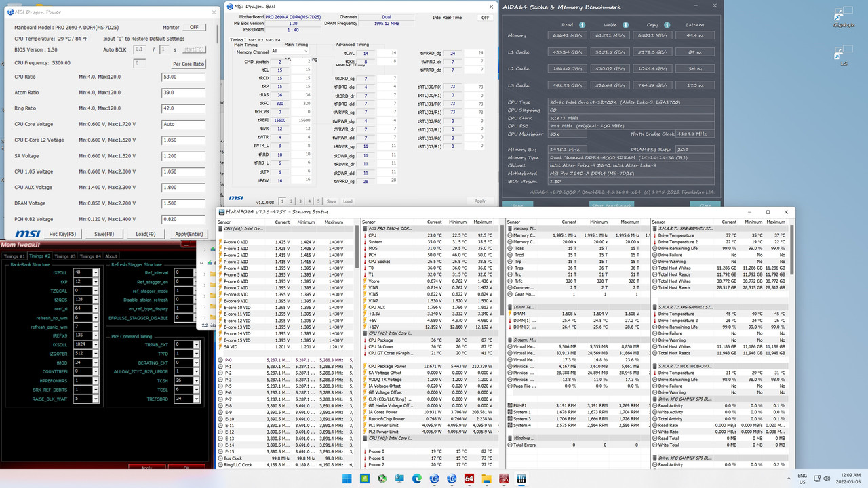Click Per Core Ratio button

189,64
